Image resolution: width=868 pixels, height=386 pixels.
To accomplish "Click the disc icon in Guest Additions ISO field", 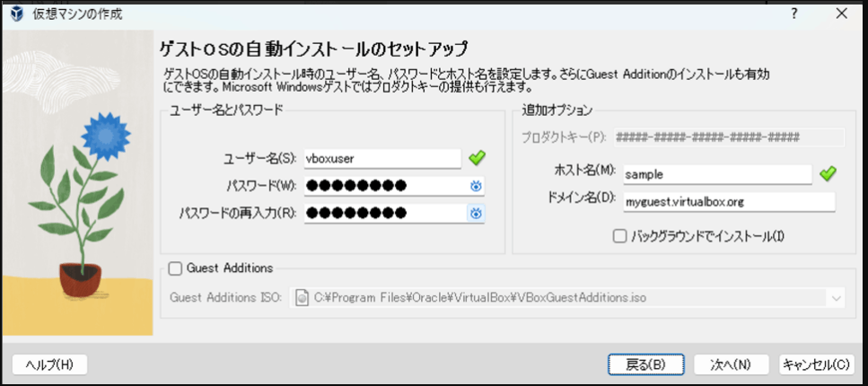I will pos(302,297).
